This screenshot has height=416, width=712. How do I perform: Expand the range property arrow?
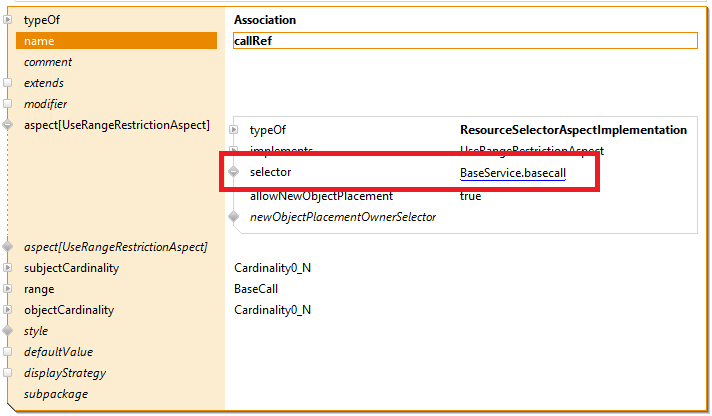tap(9, 289)
